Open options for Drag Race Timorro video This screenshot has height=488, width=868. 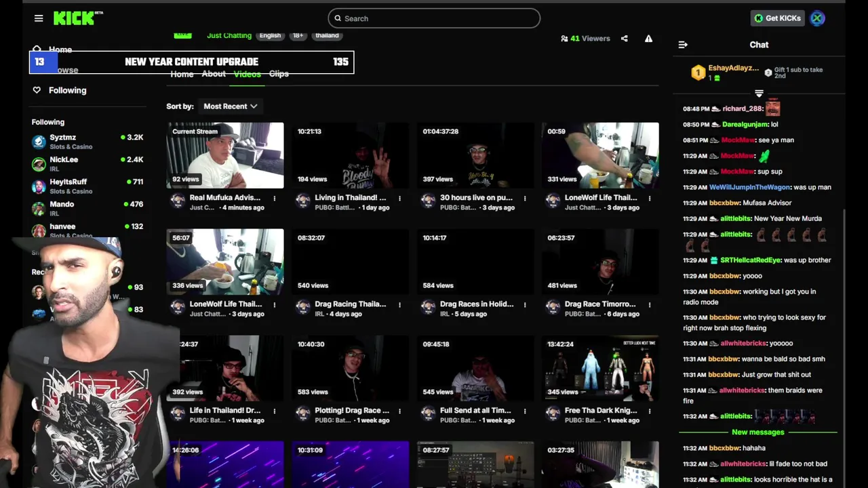tap(650, 305)
